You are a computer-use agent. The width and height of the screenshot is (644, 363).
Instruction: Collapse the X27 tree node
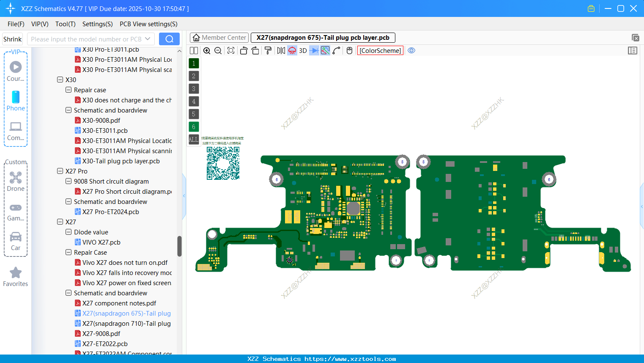[x=60, y=222]
